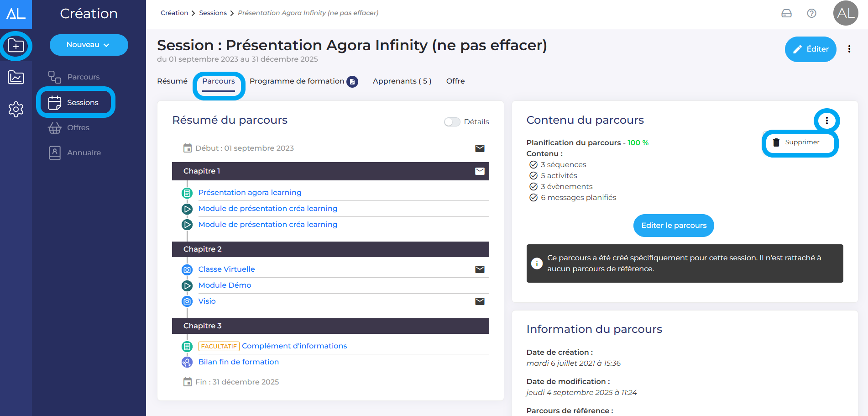Open the AL user avatar in header
Viewport: 868px width, 416px height.
[x=845, y=13]
